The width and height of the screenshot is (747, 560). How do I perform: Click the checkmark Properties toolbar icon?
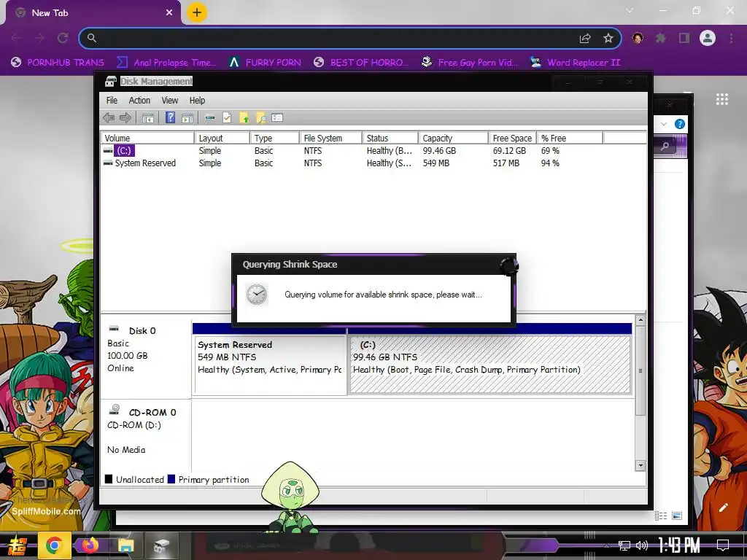coord(227,117)
